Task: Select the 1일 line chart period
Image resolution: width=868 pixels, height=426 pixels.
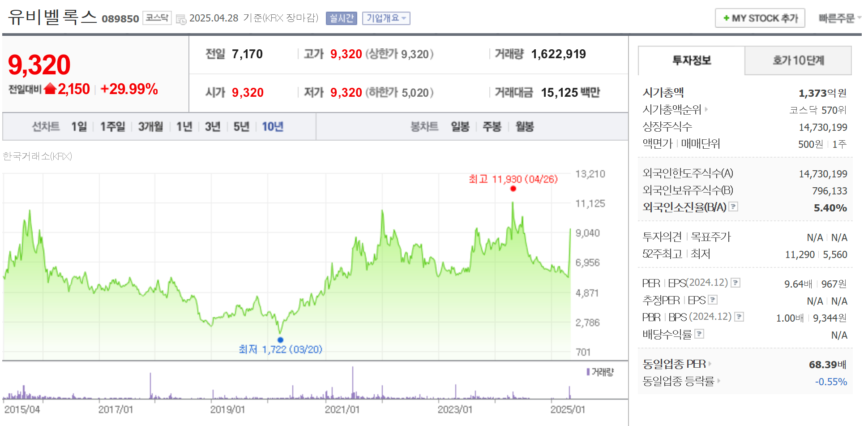Action: (x=79, y=126)
